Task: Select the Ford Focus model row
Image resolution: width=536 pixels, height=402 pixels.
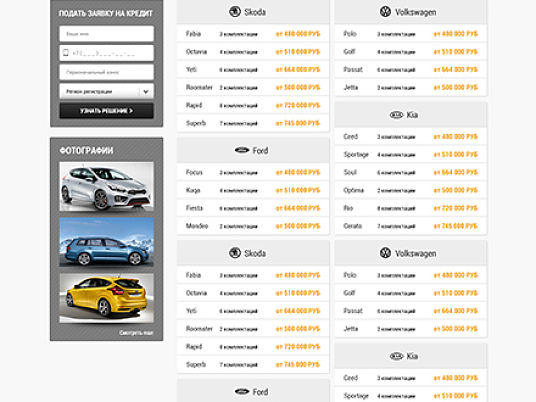Action: click(x=253, y=172)
